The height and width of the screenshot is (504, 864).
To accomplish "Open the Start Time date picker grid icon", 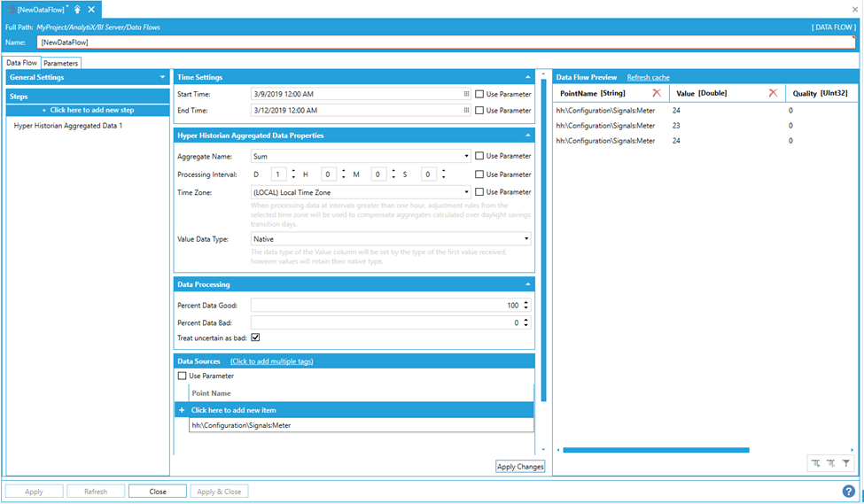I will pyautogui.click(x=466, y=94).
